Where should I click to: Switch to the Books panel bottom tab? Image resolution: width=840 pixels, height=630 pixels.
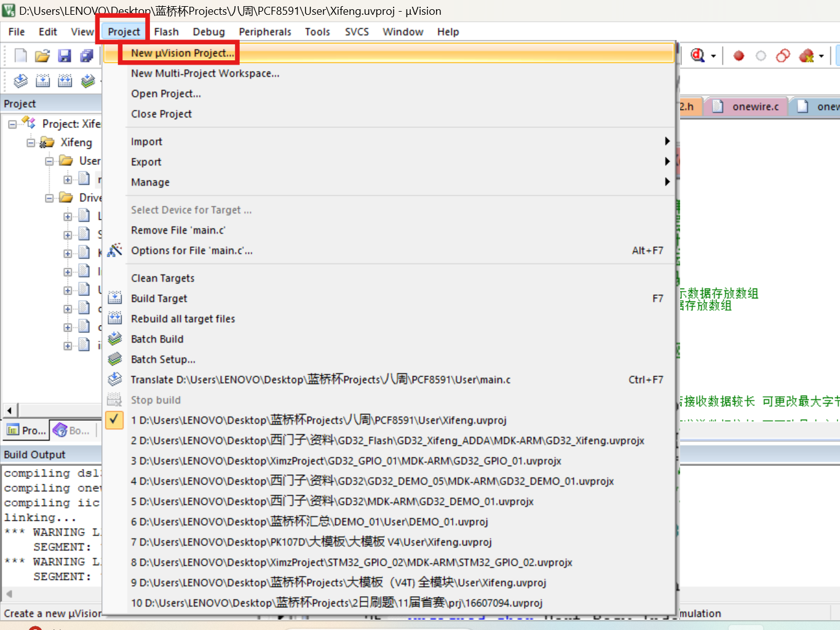point(72,431)
